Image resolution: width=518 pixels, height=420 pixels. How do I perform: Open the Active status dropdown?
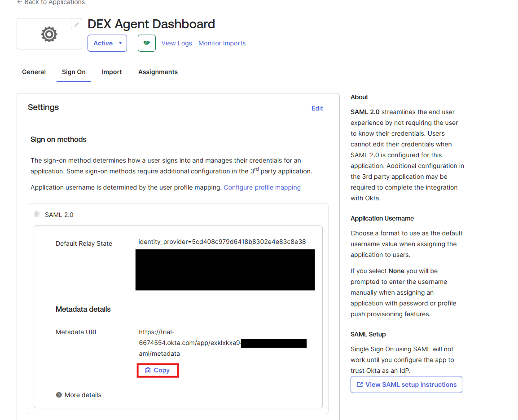pyautogui.click(x=107, y=43)
